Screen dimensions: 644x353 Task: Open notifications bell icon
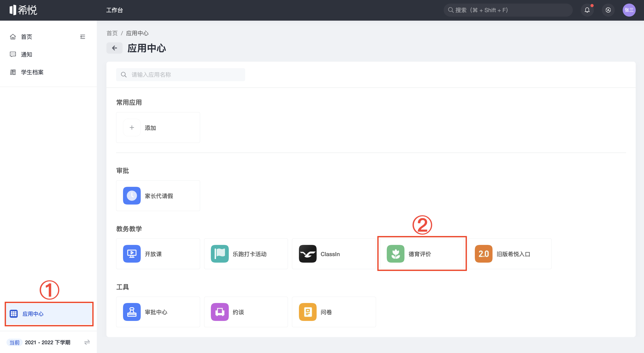(587, 10)
